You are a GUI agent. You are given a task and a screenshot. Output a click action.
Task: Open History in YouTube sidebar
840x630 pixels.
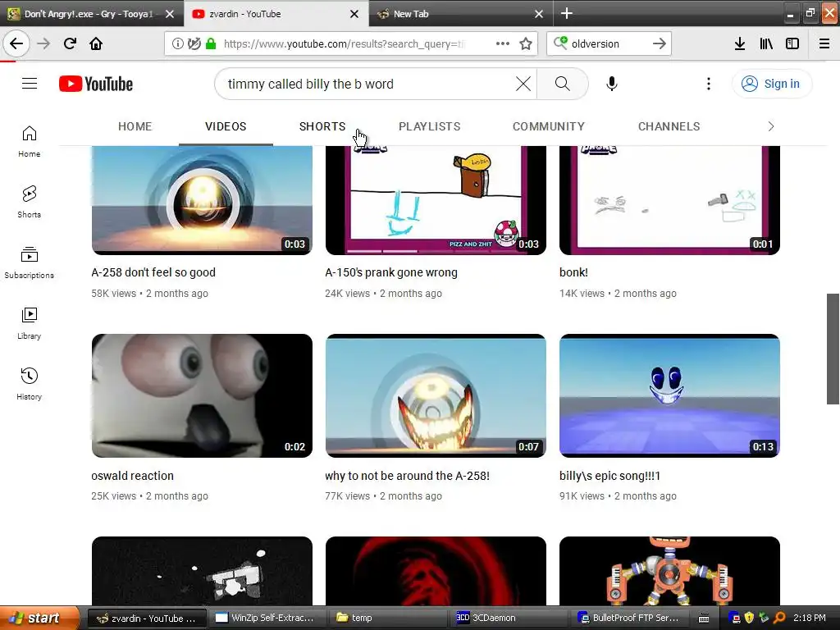(30, 384)
